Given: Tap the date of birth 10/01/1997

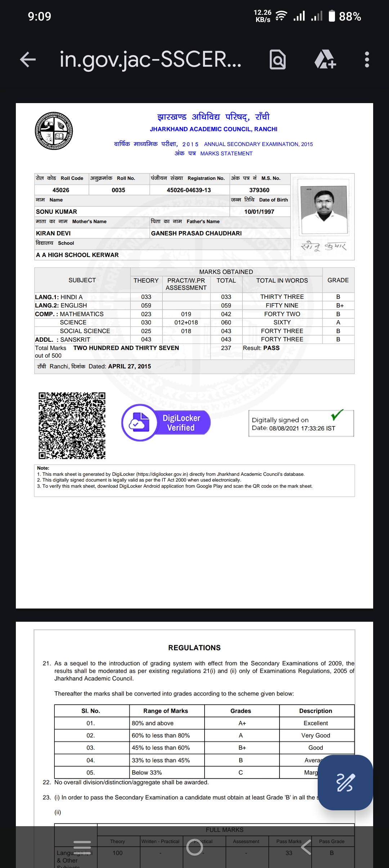Looking at the screenshot, I should [259, 212].
